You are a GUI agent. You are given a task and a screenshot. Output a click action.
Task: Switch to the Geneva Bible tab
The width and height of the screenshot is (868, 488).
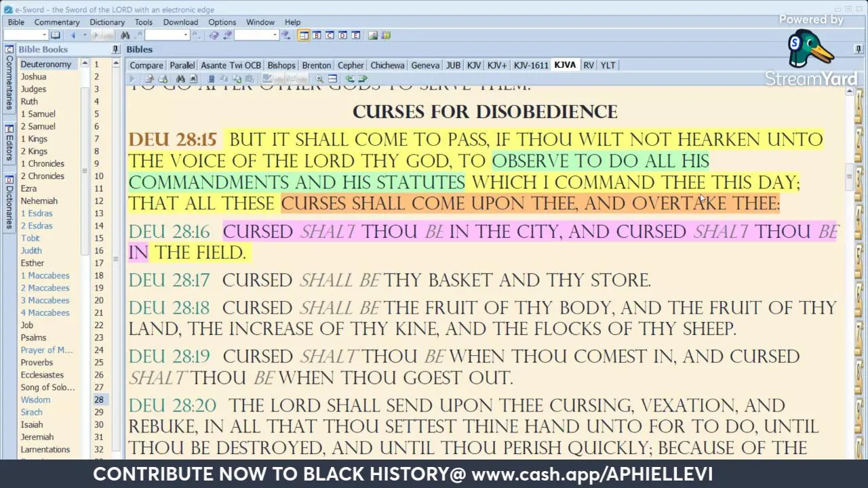(x=425, y=65)
